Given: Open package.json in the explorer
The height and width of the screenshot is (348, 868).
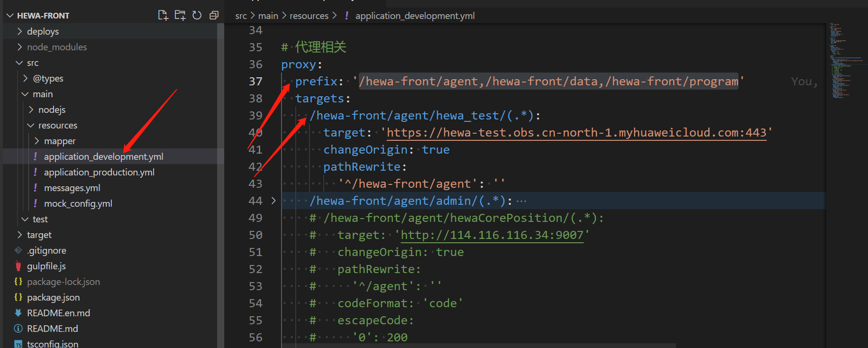Looking at the screenshot, I should (x=53, y=297).
